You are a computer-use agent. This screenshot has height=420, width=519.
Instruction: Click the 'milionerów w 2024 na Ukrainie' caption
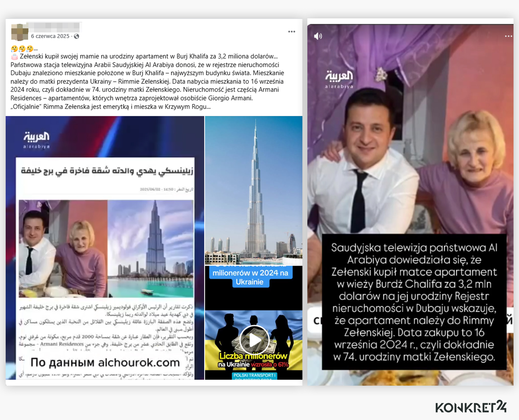[250, 277]
